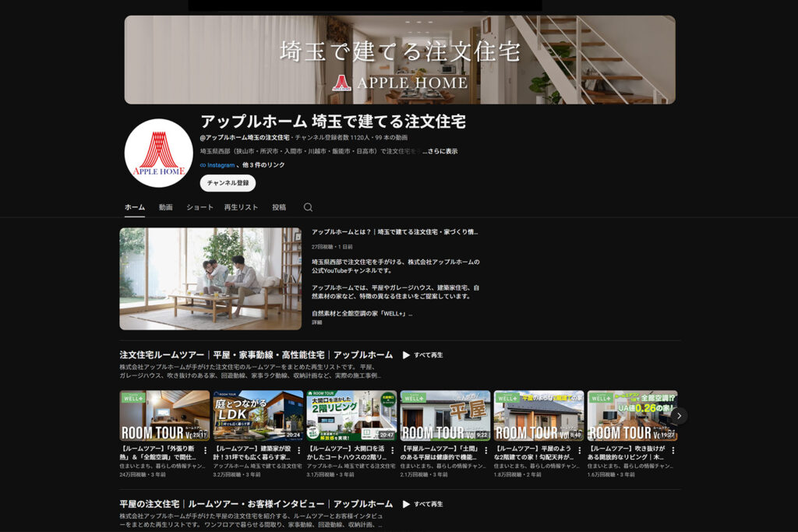Expand channel description with さらに表示
Viewport: 798px width, 532px height.
pyautogui.click(x=440, y=151)
